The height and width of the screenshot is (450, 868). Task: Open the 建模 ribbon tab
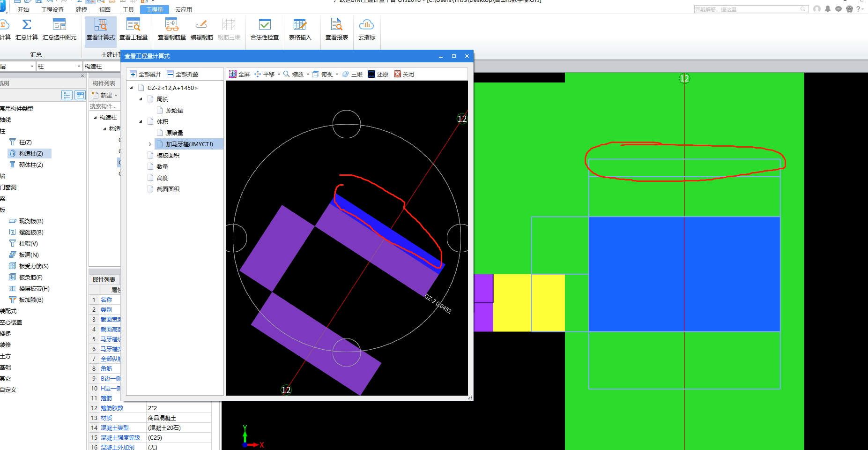[x=82, y=9]
